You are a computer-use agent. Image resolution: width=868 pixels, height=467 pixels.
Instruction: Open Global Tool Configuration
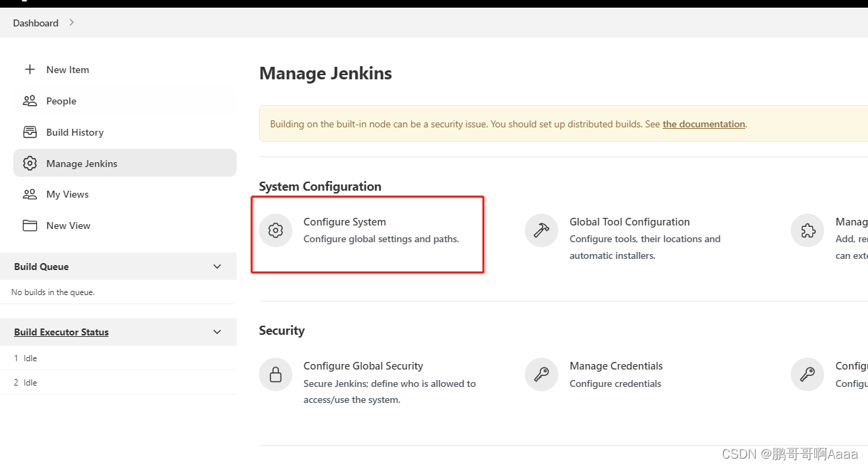pyautogui.click(x=629, y=221)
